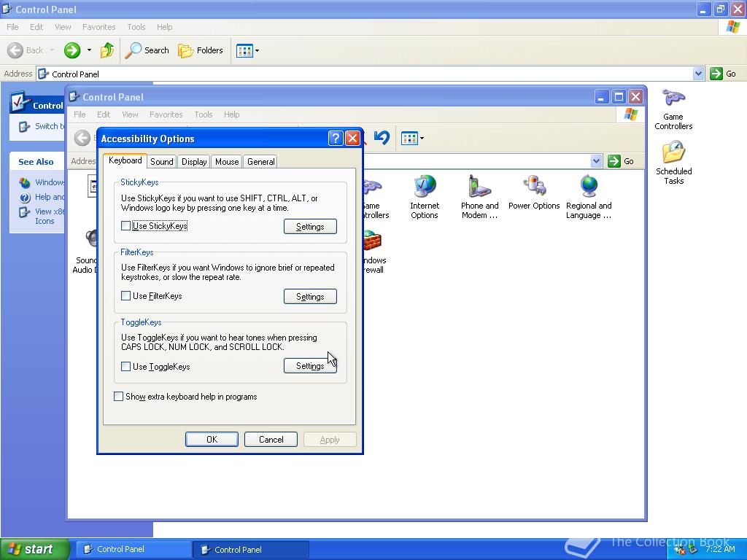
Task: Click Cancel in Accessibility Options
Action: [271, 439]
